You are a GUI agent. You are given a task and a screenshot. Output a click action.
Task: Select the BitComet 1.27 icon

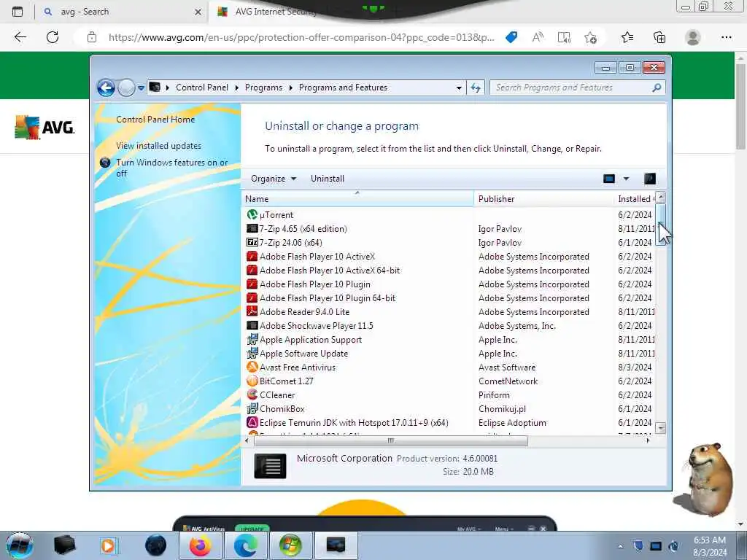(252, 381)
